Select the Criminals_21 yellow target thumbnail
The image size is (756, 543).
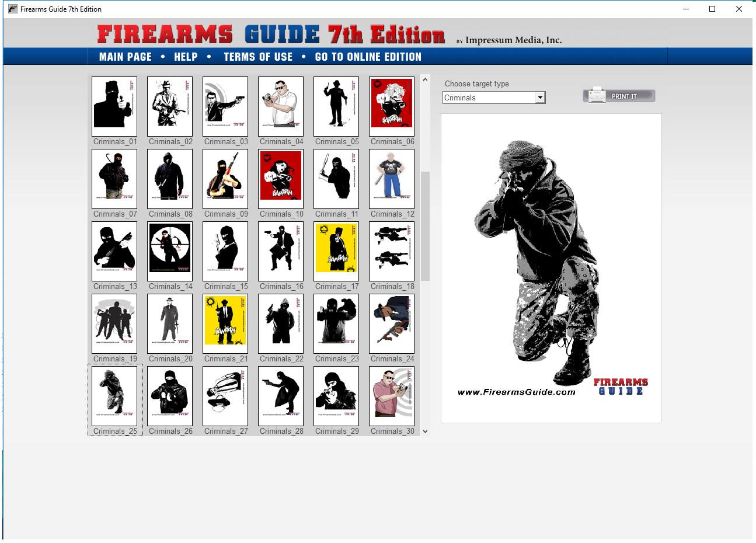[x=225, y=323]
